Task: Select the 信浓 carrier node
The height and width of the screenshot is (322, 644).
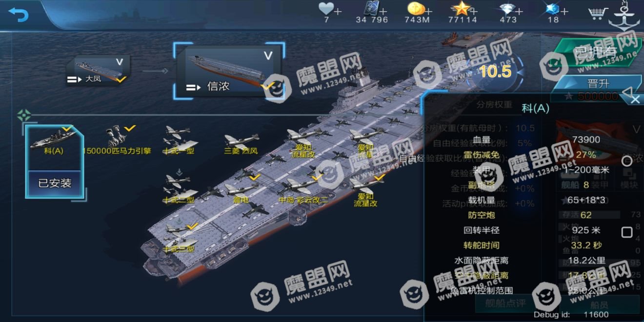Action: 229,71
